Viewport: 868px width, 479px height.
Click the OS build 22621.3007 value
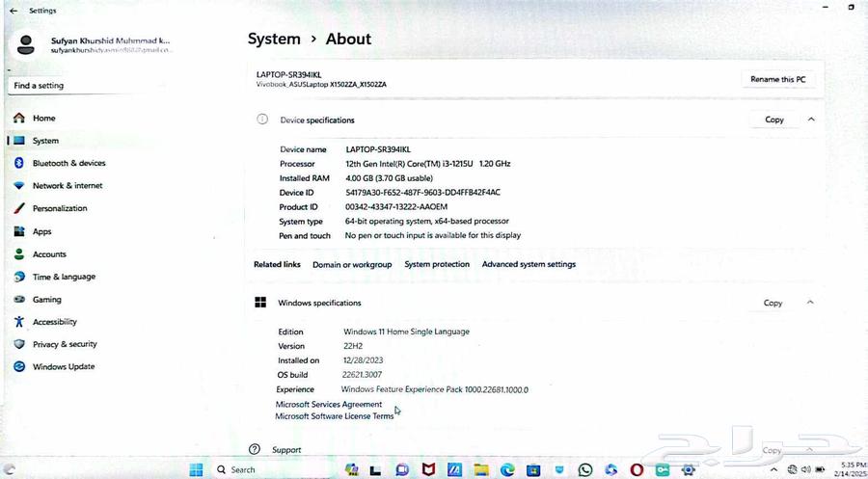[362, 375]
